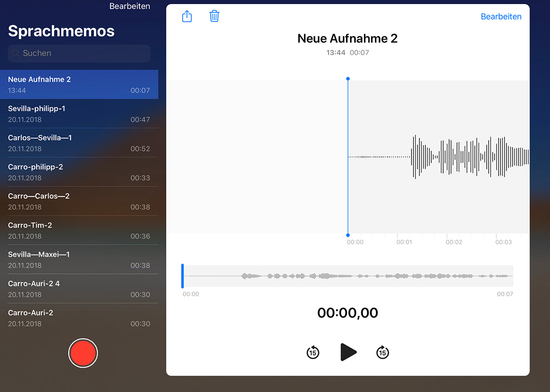550x392 pixels.
Task: Select the Neue Aufnahme 2 memo
Action: [x=79, y=84]
